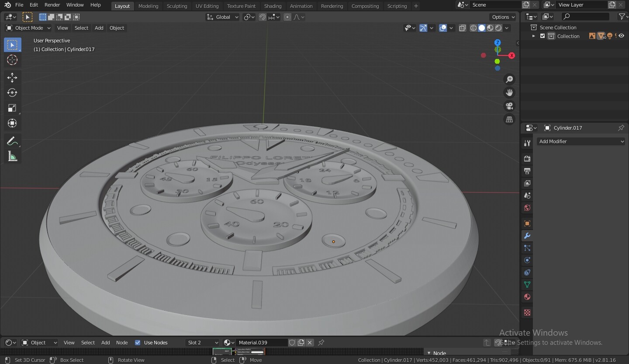The image size is (629, 364).
Task: Click the Blender logo menu
Action: (7, 5)
